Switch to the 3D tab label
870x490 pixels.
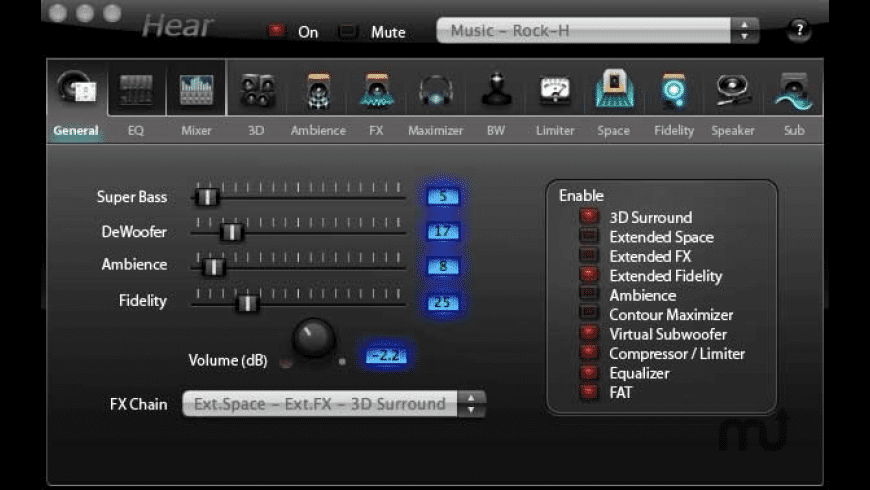click(256, 131)
